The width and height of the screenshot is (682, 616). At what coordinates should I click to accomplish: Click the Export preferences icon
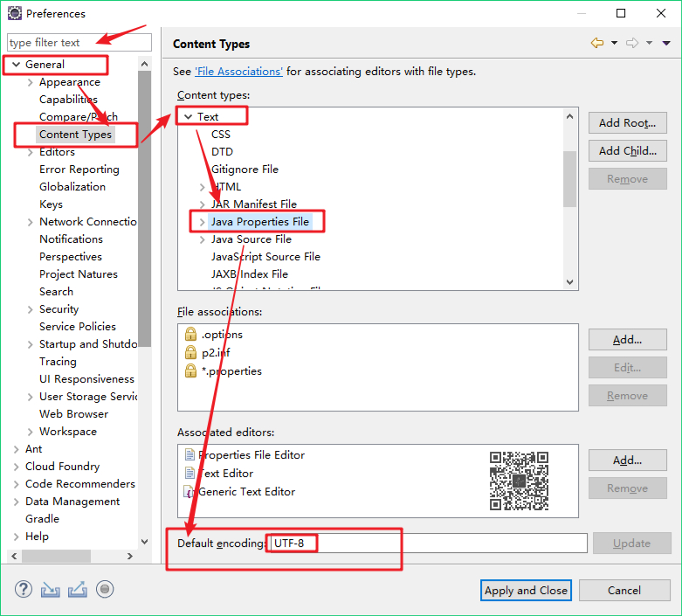[78, 590]
